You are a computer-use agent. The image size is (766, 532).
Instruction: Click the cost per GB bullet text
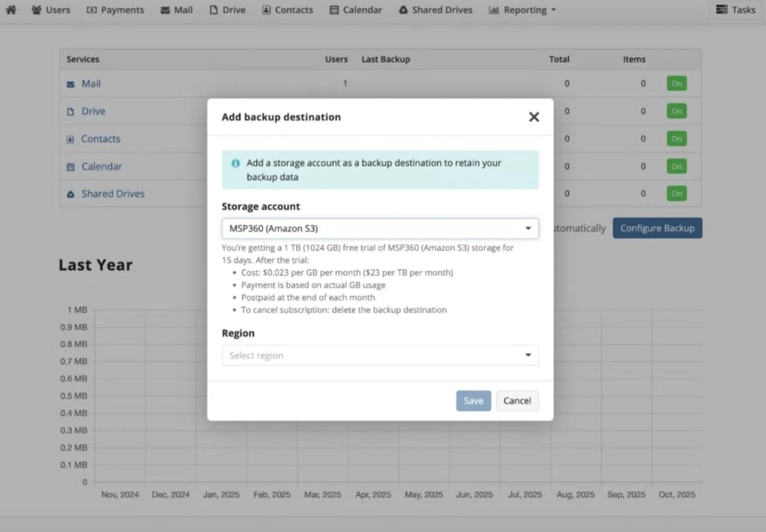click(347, 272)
